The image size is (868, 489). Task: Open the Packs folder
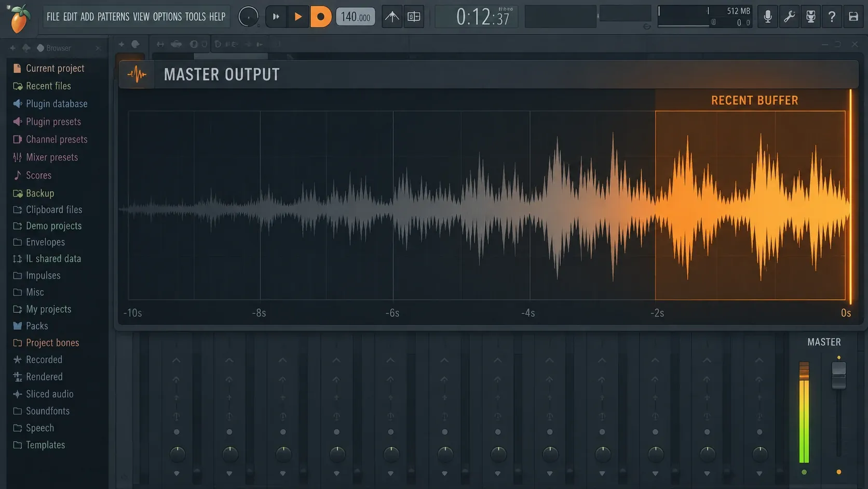coord(31,326)
